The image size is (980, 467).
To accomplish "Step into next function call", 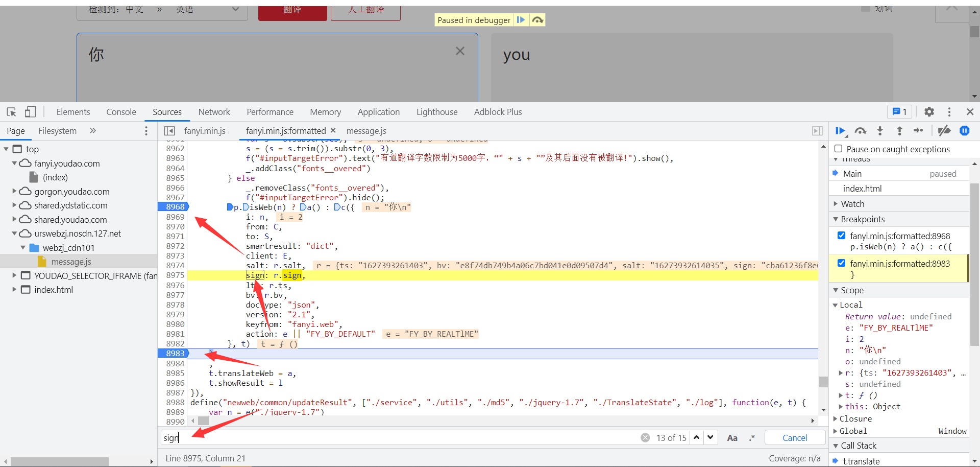I will coord(880,131).
